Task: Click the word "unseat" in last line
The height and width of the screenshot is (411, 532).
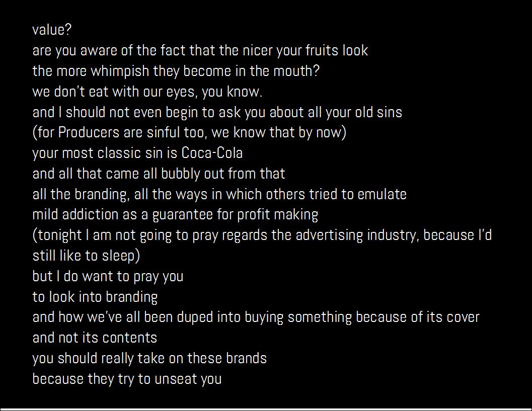Action: pyautogui.click(x=176, y=379)
